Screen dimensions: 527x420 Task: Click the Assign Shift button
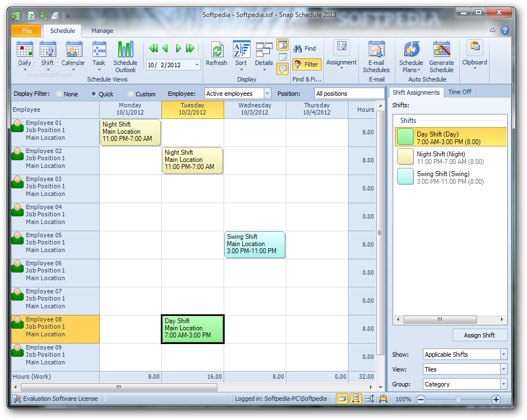click(479, 335)
